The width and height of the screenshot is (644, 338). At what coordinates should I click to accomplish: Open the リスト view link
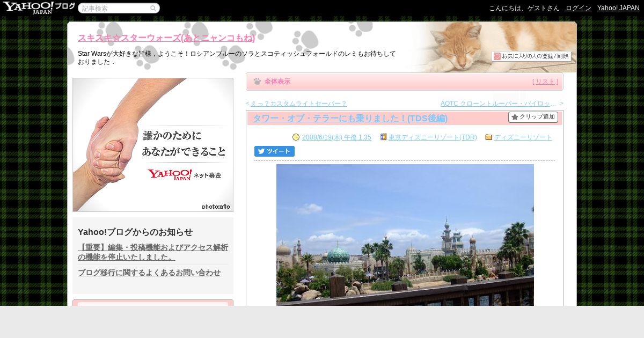[x=545, y=82]
